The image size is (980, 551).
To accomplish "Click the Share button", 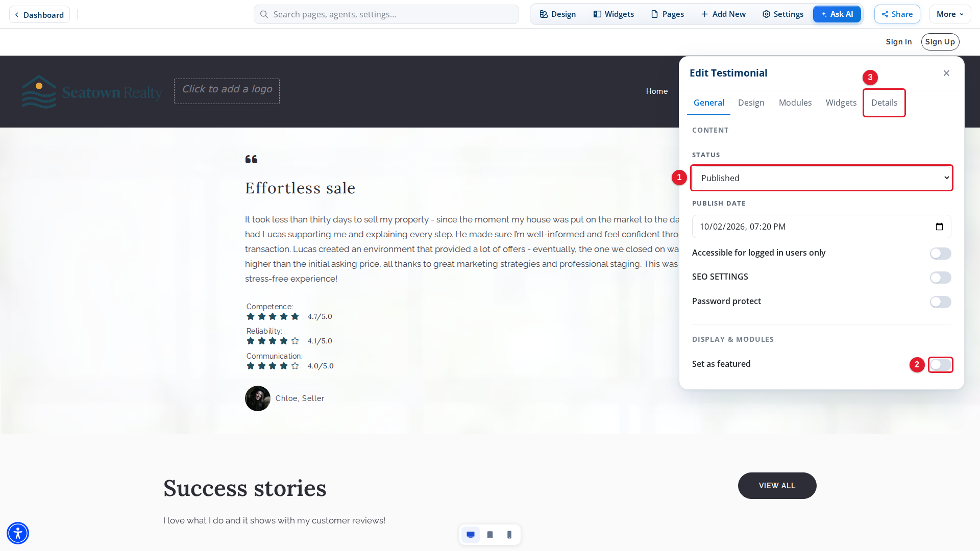I will point(897,14).
